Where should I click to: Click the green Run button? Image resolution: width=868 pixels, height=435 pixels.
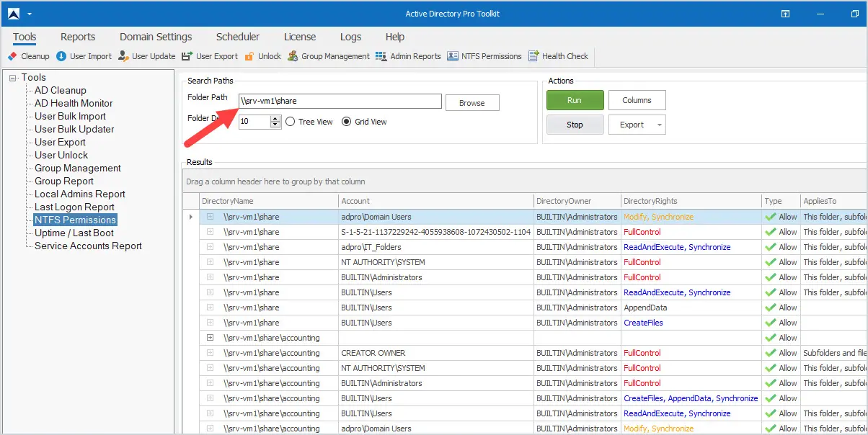coord(575,100)
